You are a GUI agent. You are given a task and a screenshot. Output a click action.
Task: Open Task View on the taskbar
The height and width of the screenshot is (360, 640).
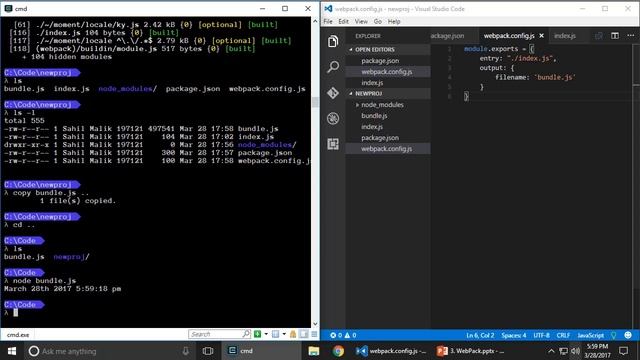(x=208, y=351)
